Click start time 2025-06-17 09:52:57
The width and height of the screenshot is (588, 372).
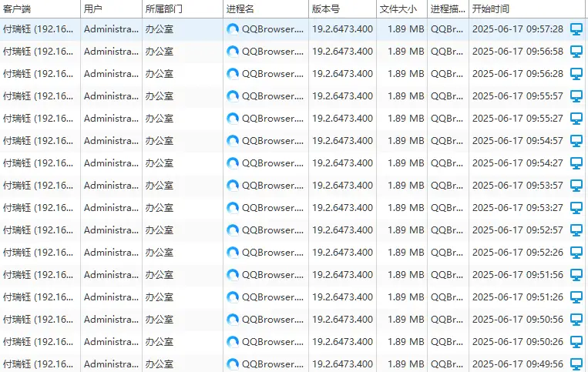pyautogui.click(x=518, y=230)
